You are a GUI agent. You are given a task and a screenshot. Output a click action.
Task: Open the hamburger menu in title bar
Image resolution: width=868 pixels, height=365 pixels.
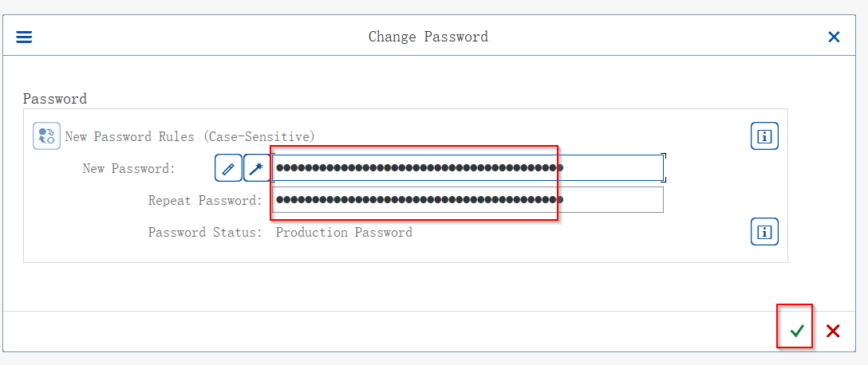24,37
